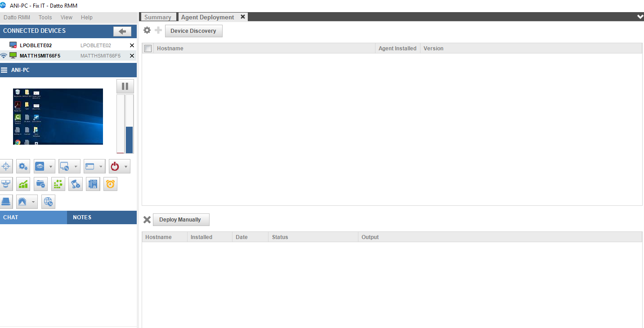The height and width of the screenshot is (328, 644).
Task: Expand the power options dropdown arrow
Action: tap(126, 167)
